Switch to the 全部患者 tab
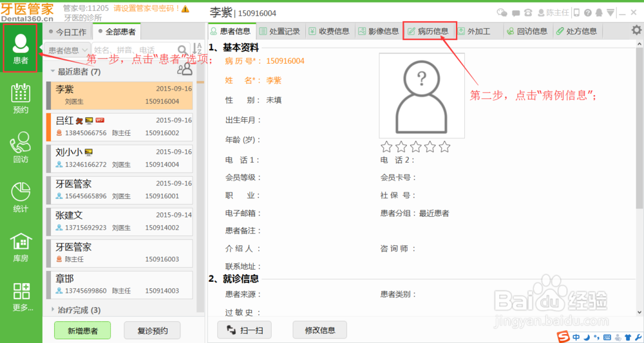 tap(117, 32)
